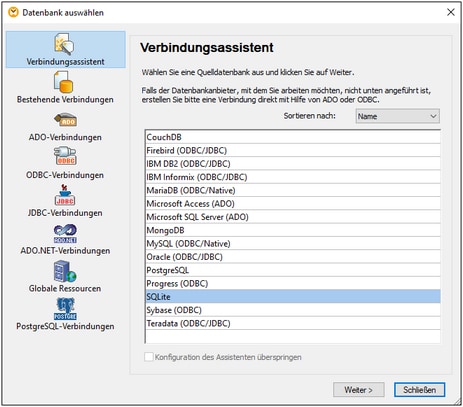Image resolution: width=463 pixels, height=407 pixels.
Task: Click the Verbindungsassistent sidebar label
Action: [x=65, y=62]
